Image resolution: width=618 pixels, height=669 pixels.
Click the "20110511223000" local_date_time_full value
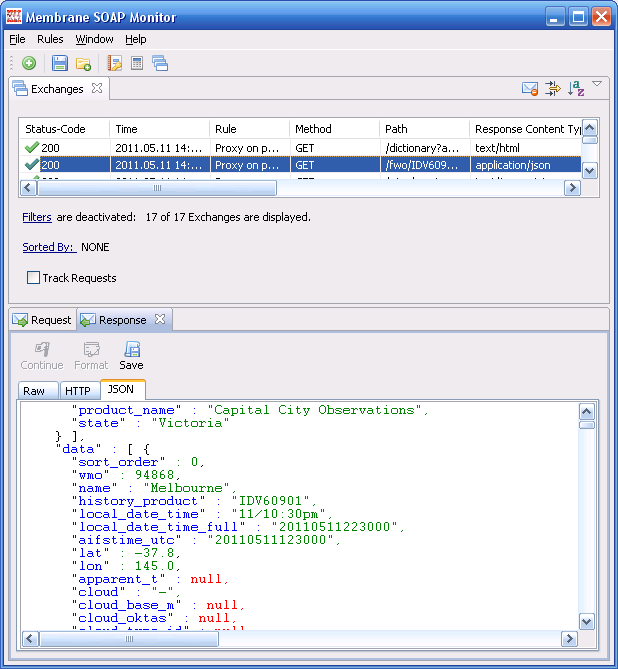click(334, 527)
